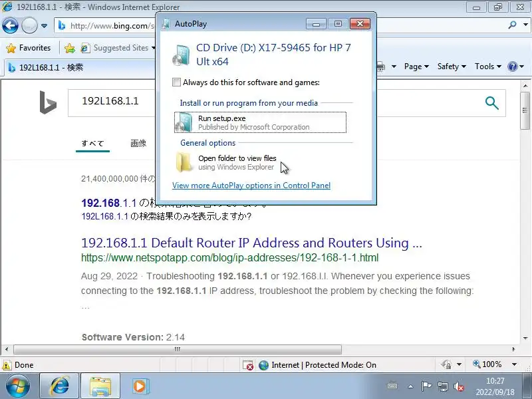
Task: Click the netspotapp.com green URL
Action: (229, 258)
